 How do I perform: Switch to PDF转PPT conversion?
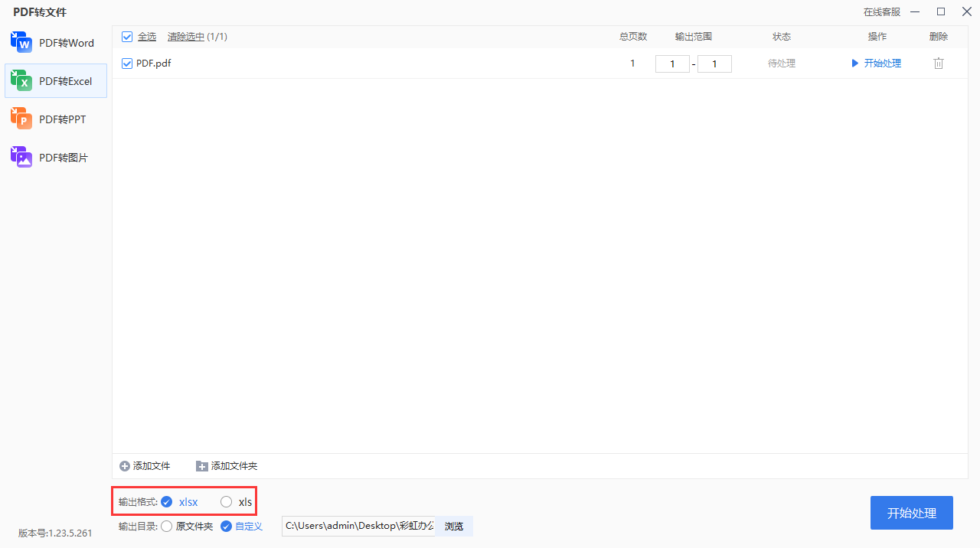click(x=55, y=119)
